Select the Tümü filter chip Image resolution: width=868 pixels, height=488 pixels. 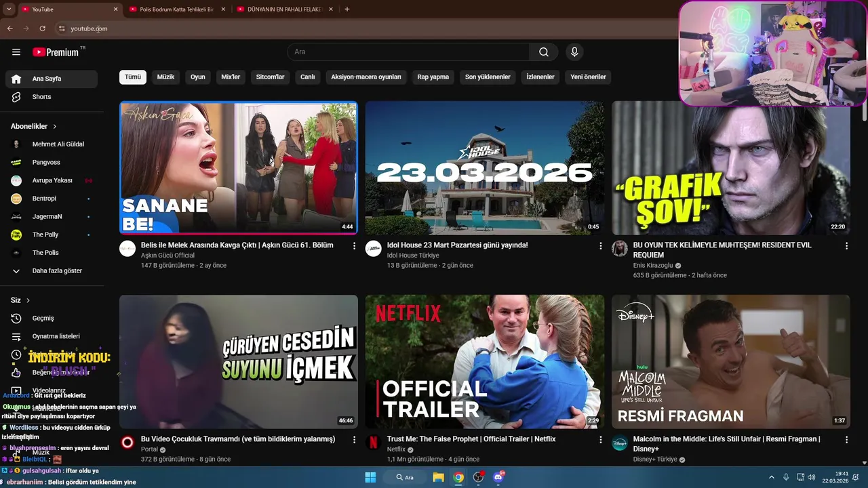point(133,77)
